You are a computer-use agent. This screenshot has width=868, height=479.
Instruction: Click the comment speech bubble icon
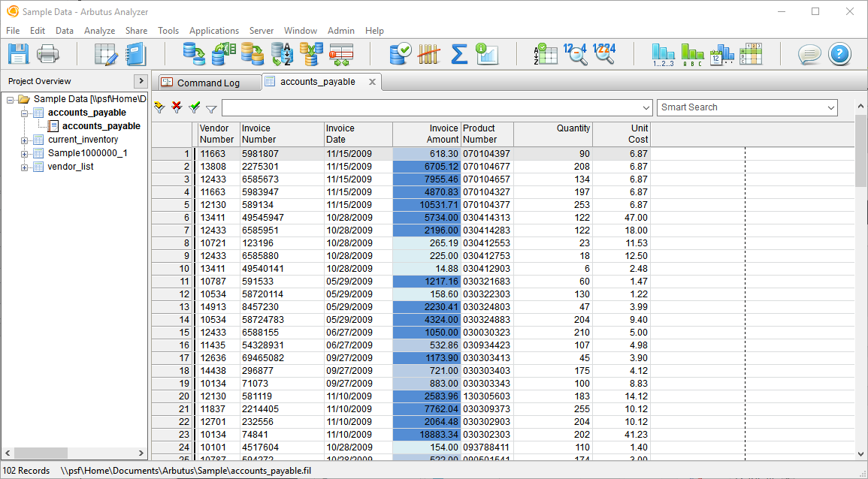pos(809,53)
